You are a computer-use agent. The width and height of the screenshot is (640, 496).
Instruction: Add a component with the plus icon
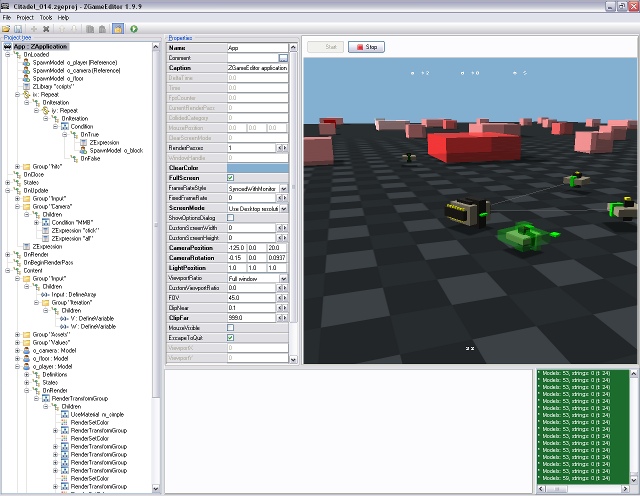tap(34, 29)
